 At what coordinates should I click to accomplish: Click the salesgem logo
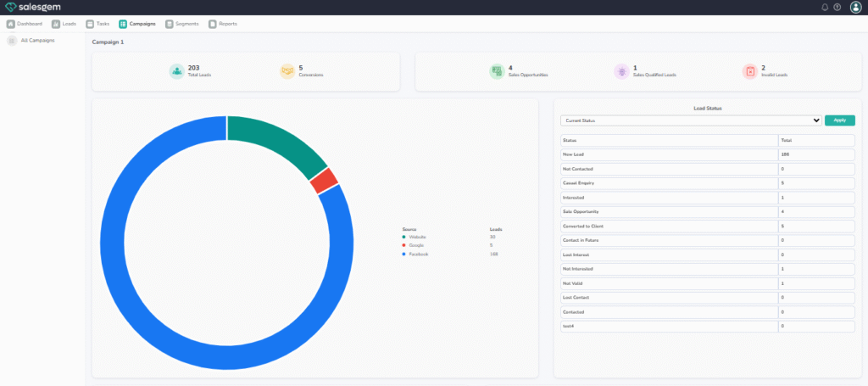click(32, 8)
